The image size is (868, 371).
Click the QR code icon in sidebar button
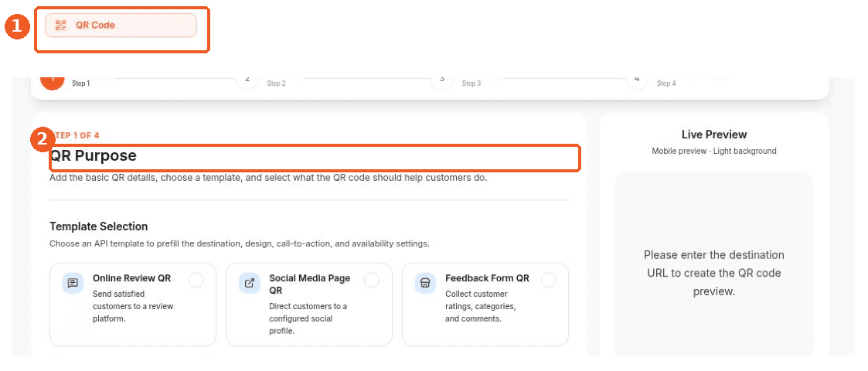61,26
